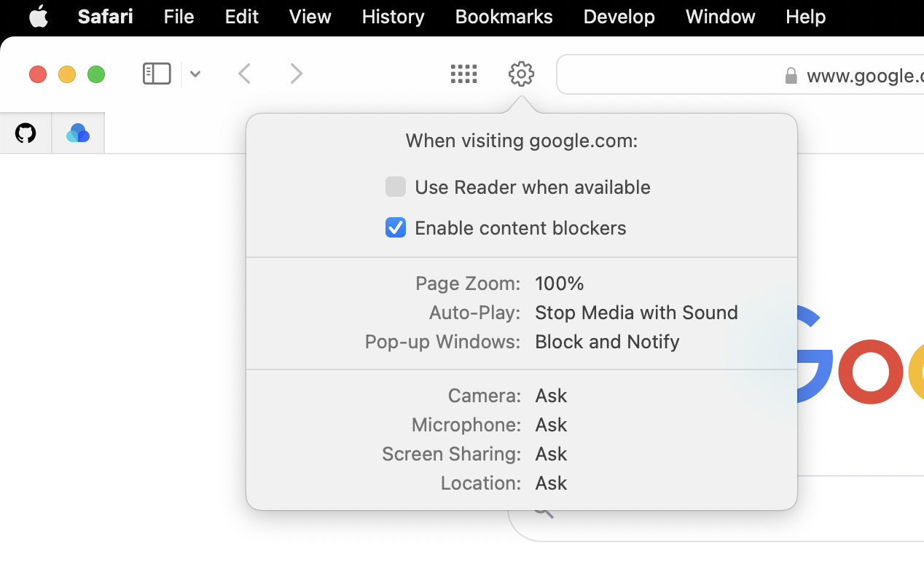Enable Use Reader when available checkbox
The width and height of the screenshot is (924, 564).
(396, 187)
